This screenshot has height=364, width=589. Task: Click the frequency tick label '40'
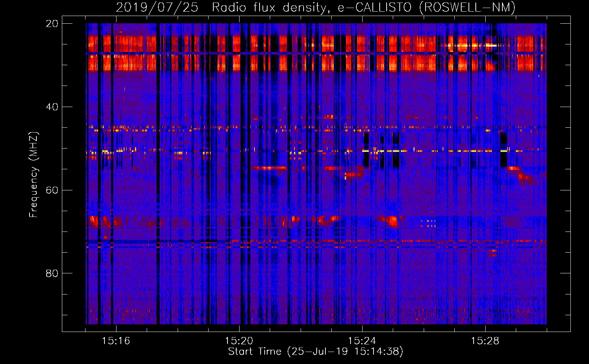point(52,107)
